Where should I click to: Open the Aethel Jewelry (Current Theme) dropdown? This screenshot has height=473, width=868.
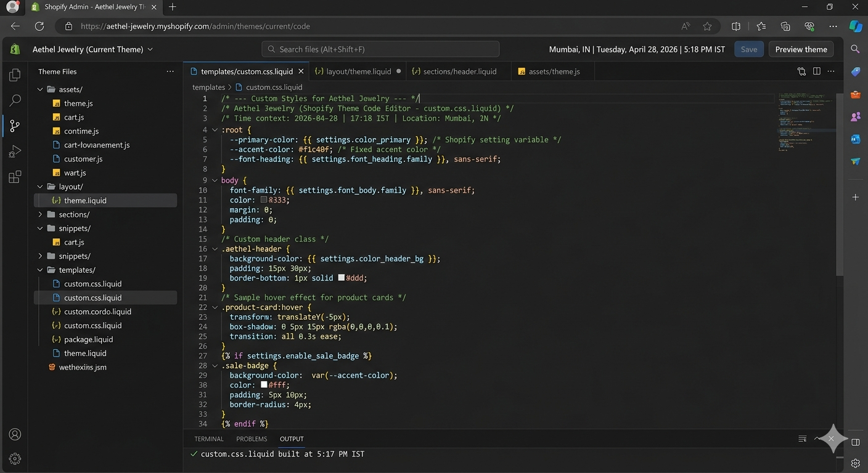tap(92, 49)
